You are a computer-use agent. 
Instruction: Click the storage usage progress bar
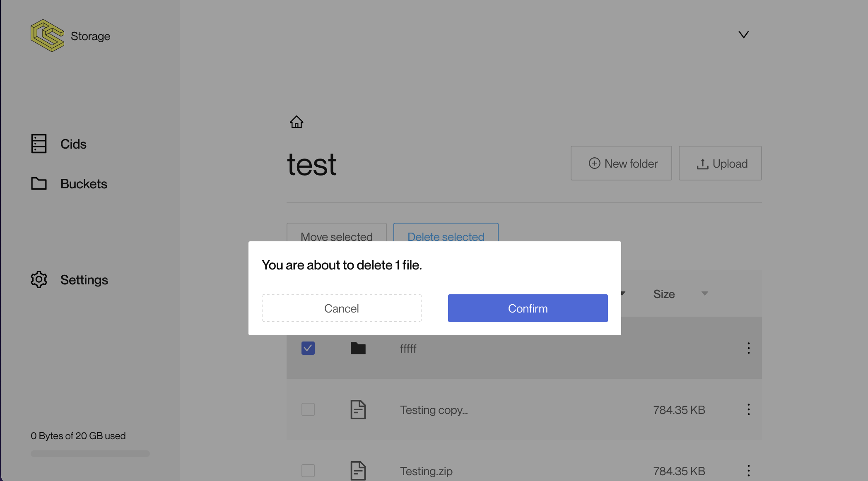90,453
